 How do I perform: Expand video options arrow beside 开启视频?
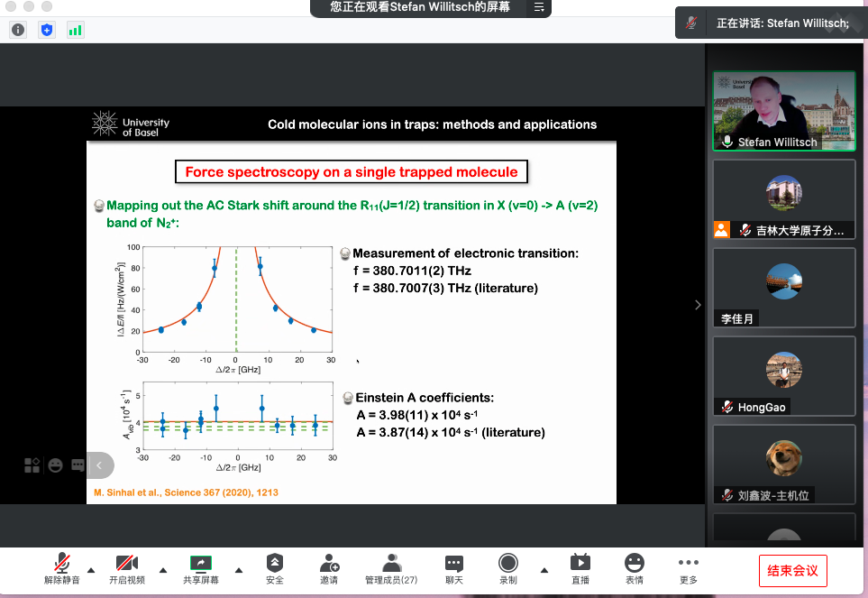point(163,570)
